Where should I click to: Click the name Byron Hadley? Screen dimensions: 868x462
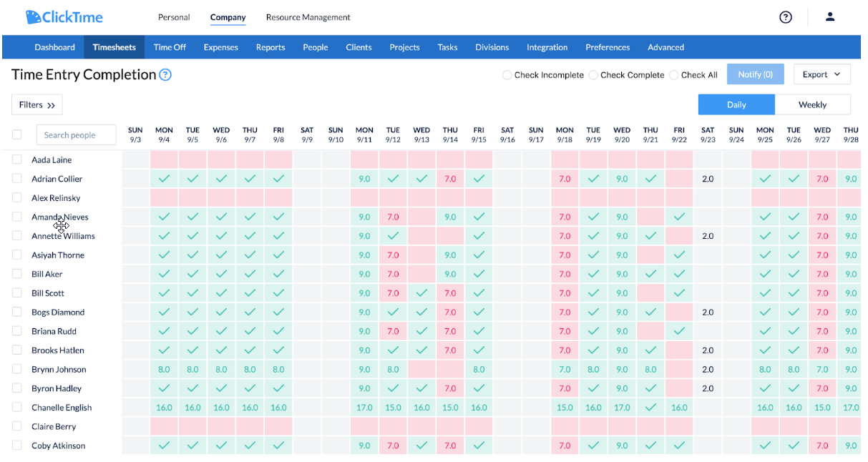pyautogui.click(x=57, y=388)
